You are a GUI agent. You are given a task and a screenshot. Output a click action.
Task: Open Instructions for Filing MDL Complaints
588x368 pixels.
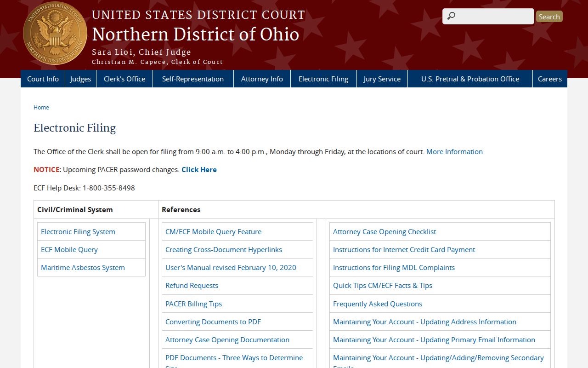tap(394, 267)
